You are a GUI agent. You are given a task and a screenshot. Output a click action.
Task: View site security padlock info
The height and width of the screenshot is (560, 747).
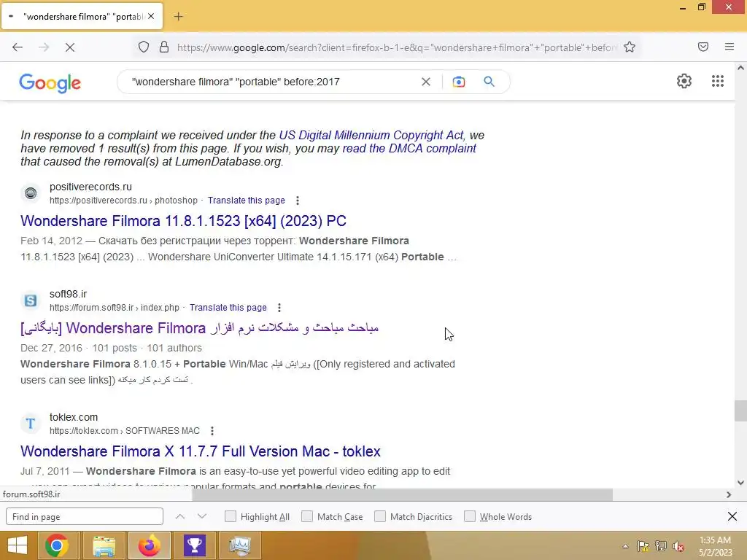(x=164, y=47)
